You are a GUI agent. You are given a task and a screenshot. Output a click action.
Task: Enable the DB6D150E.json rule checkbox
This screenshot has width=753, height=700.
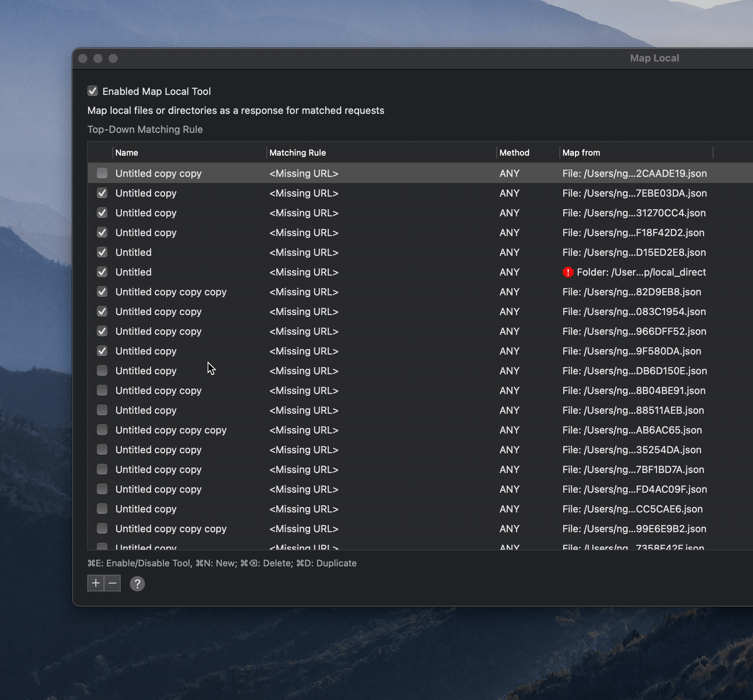pos(102,371)
